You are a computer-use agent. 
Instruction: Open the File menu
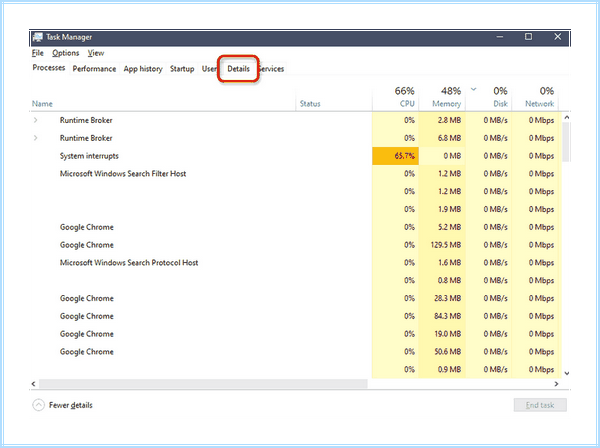[x=38, y=53]
